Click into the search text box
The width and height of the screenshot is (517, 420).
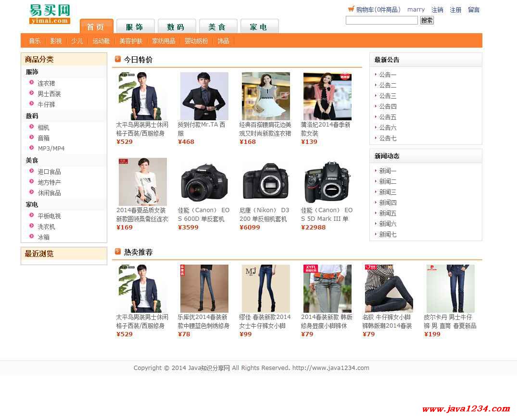pos(381,20)
